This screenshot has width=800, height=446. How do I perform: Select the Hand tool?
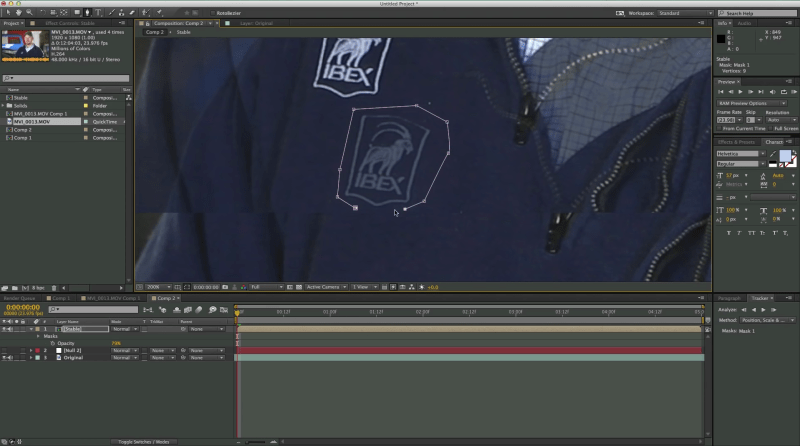tap(19, 12)
